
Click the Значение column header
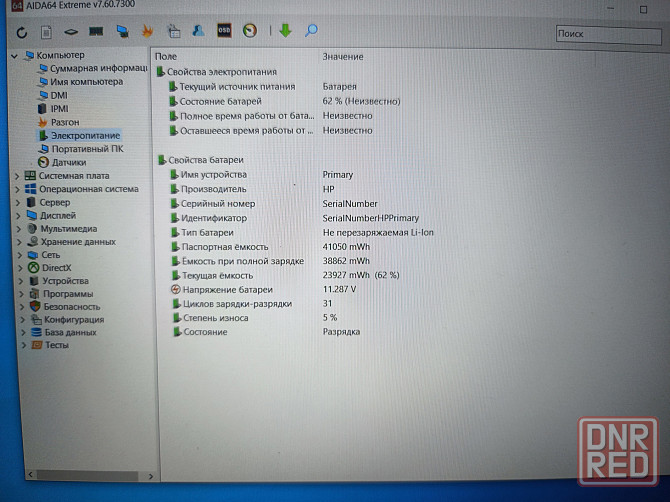pyautogui.click(x=343, y=57)
